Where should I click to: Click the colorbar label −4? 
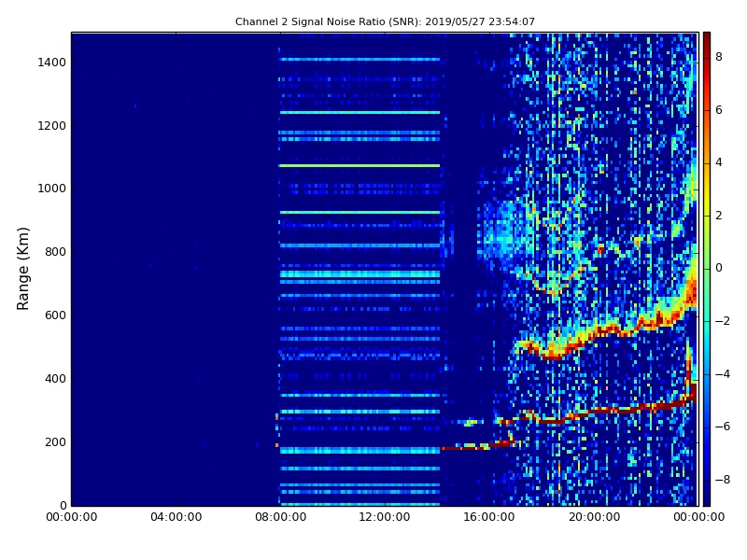point(722,374)
